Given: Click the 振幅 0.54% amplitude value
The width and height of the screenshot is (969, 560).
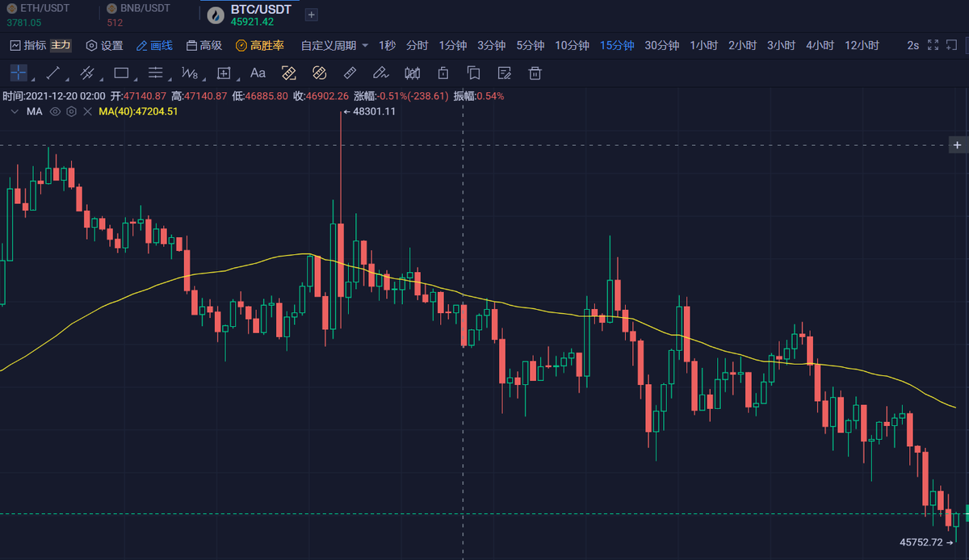Looking at the screenshot, I should pyautogui.click(x=479, y=96).
